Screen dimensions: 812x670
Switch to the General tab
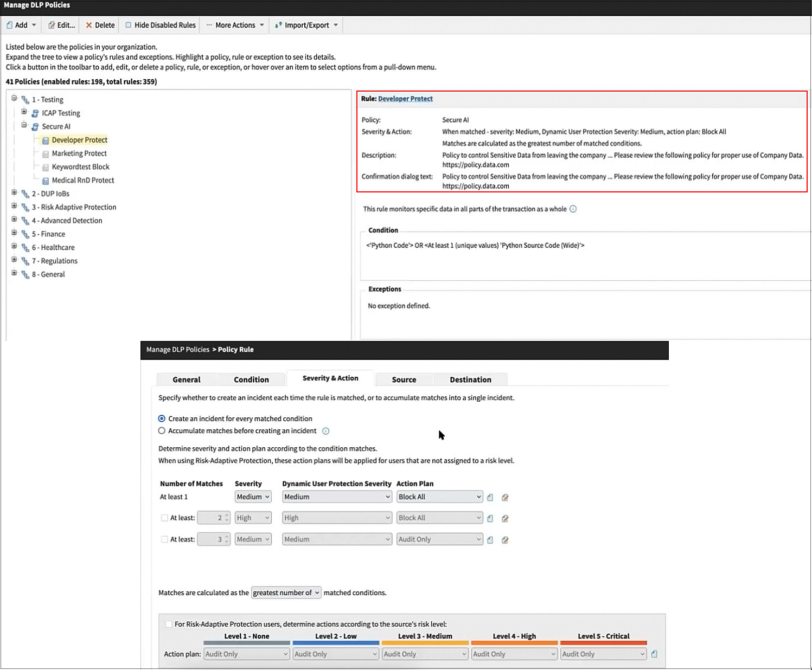pos(187,379)
